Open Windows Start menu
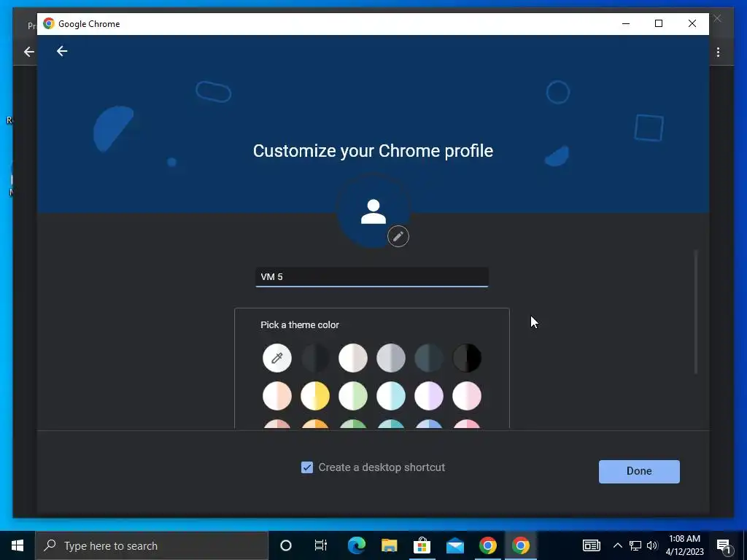Image resolution: width=747 pixels, height=560 pixels. [x=18, y=545]
